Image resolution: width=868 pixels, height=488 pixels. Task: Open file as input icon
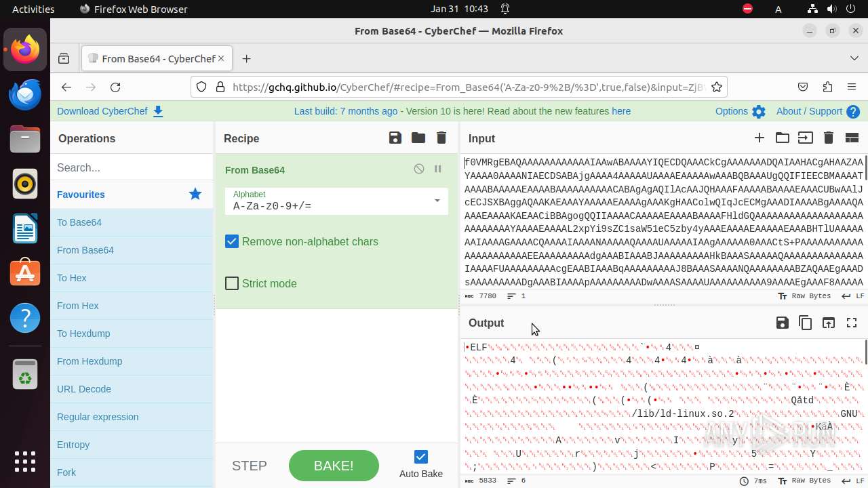(x=806, y=138)
